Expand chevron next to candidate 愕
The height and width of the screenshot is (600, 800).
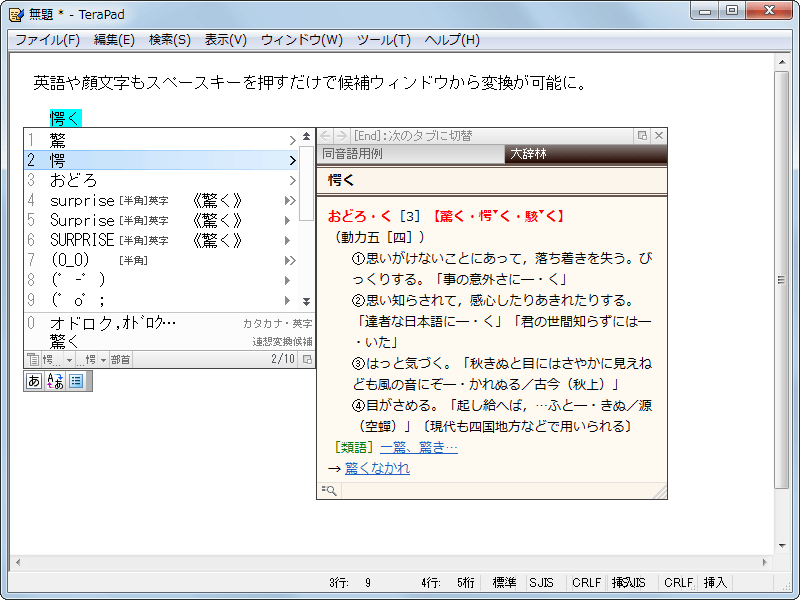coord(292,160)
